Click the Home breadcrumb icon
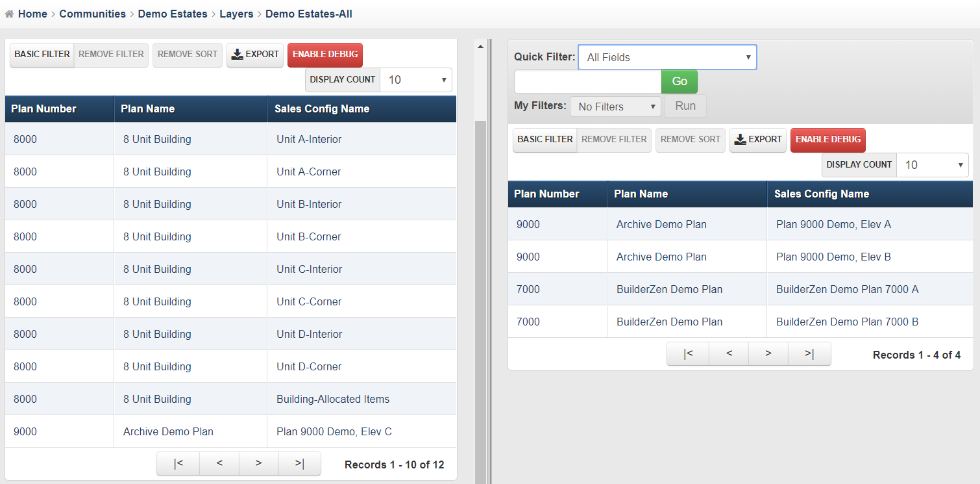980x484 pixels. click(x=8, y=14)
